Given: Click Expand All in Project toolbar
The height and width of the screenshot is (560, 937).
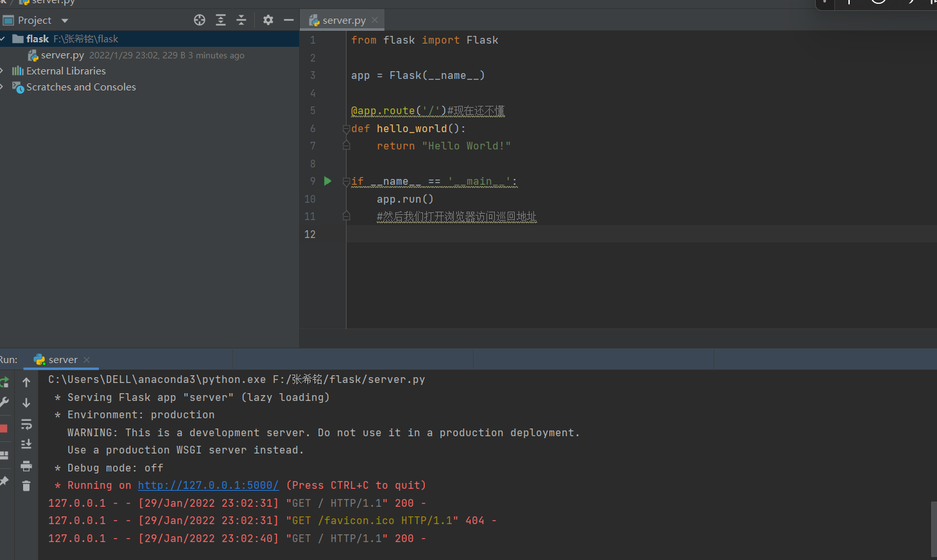Looking at the screenshot, I should click(221, 20).
